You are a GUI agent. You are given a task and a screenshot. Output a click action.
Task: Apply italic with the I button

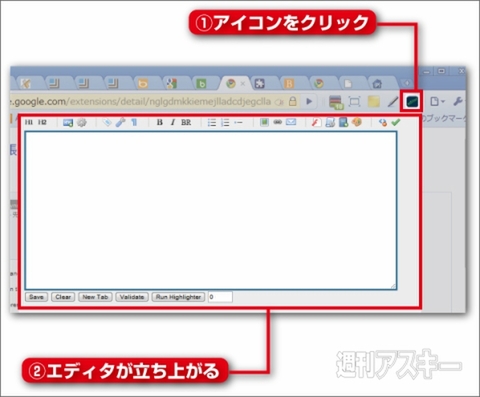(x=173, y=122)
